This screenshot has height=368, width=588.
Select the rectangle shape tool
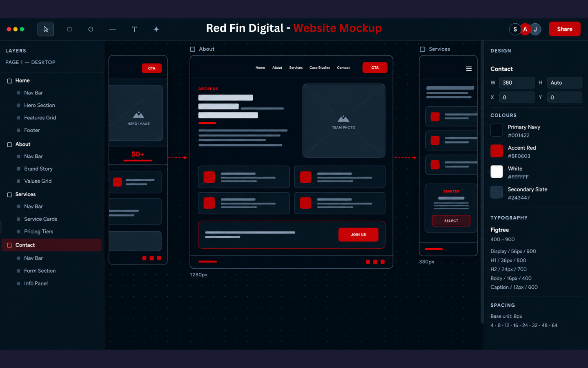click(69, 29)
